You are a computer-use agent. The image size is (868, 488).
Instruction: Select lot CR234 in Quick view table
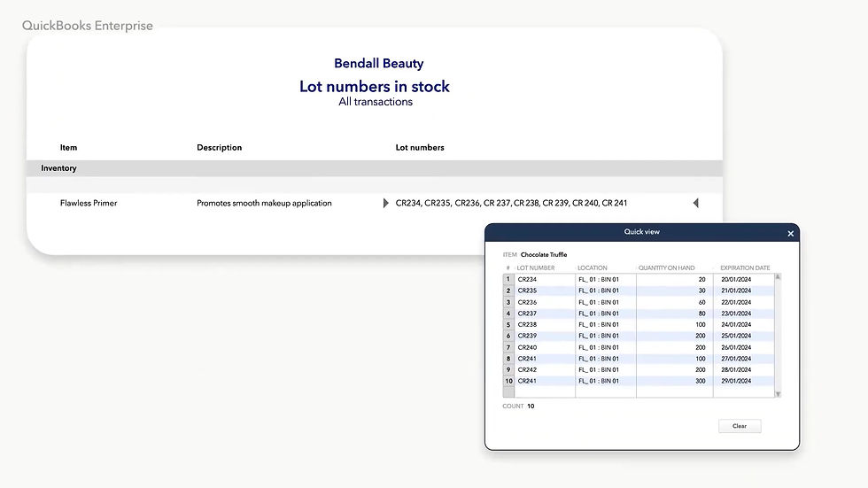[x=527, y=279]
